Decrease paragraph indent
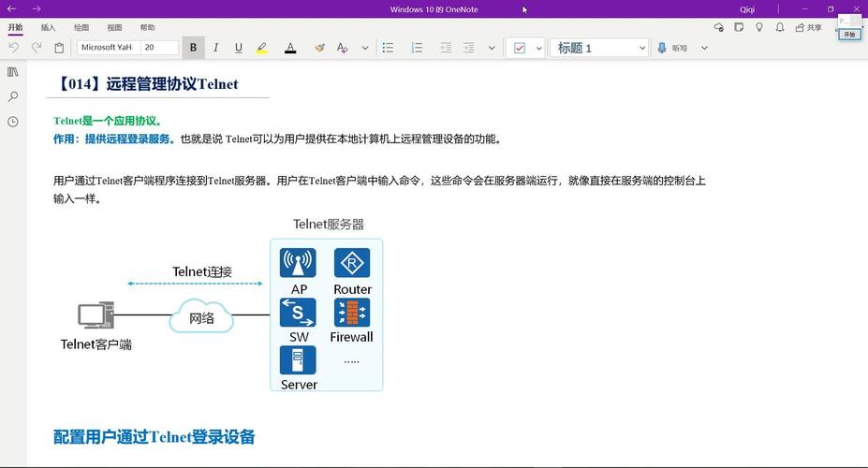 tap(446, 48)
